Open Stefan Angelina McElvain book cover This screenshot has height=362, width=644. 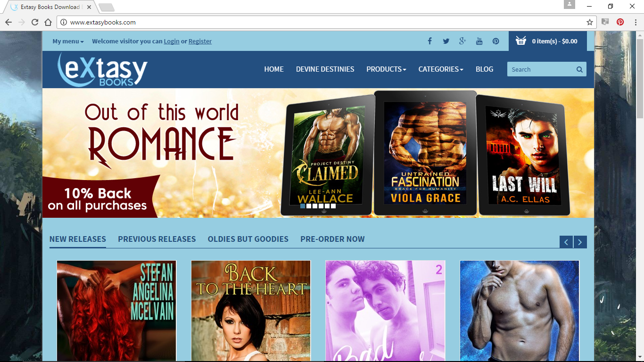tap(116, 311)
